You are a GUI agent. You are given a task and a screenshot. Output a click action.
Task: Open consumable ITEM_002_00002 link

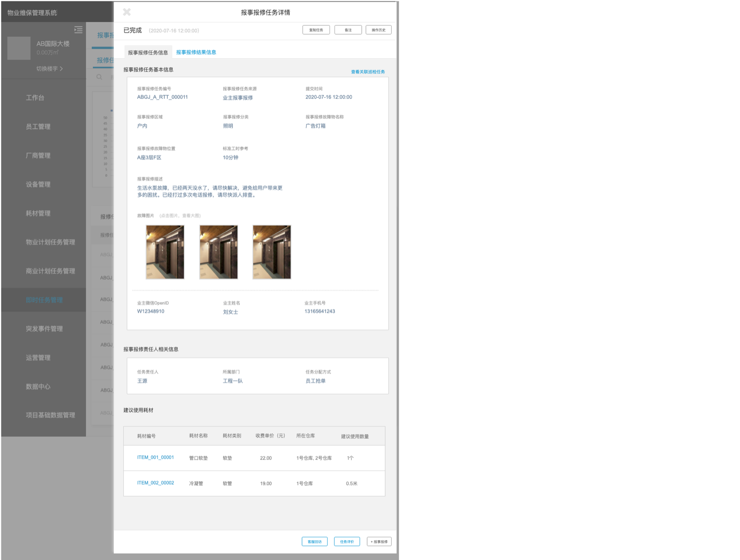coord(155,483)
